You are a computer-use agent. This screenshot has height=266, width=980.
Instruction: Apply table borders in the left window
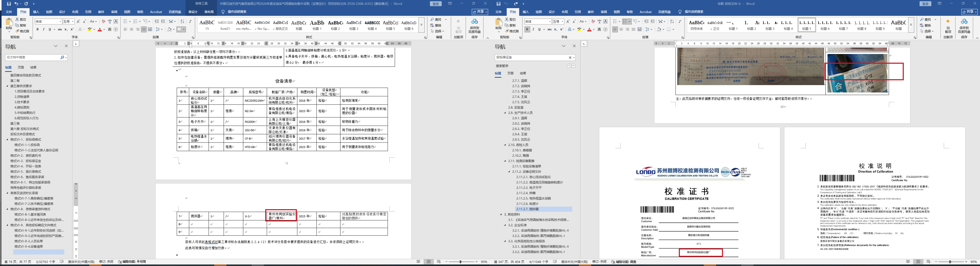tap(180, 29)
